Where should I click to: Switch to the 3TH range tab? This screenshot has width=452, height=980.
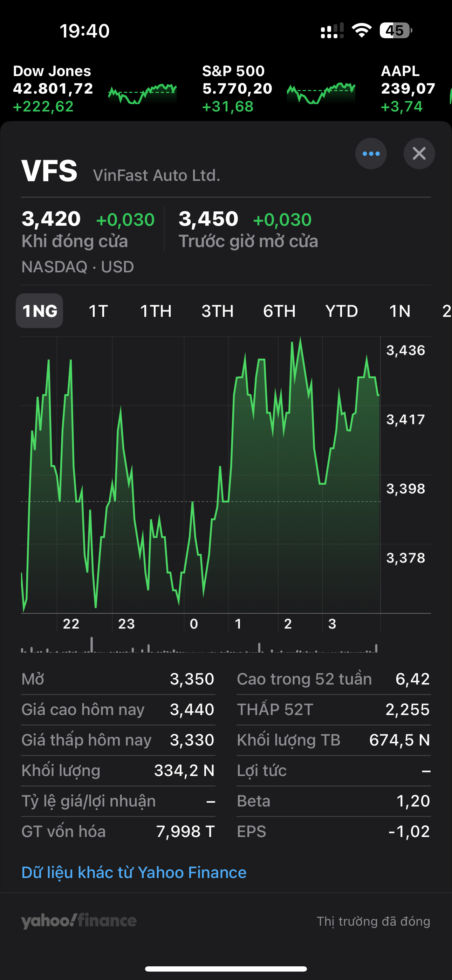(x=218, y=311)
